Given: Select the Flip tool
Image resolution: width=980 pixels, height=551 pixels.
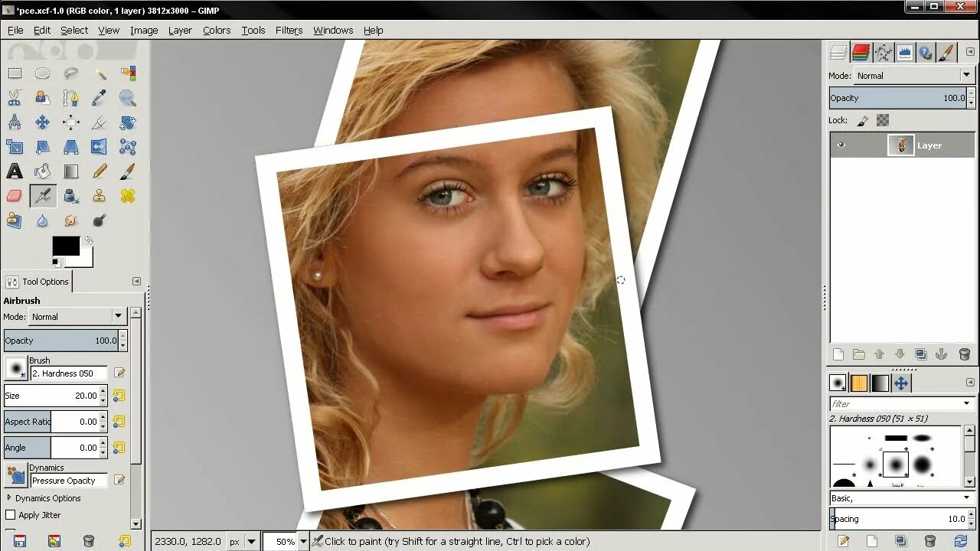Looking at the screenshot, I should pyautogui.click(x=100, y=147).
